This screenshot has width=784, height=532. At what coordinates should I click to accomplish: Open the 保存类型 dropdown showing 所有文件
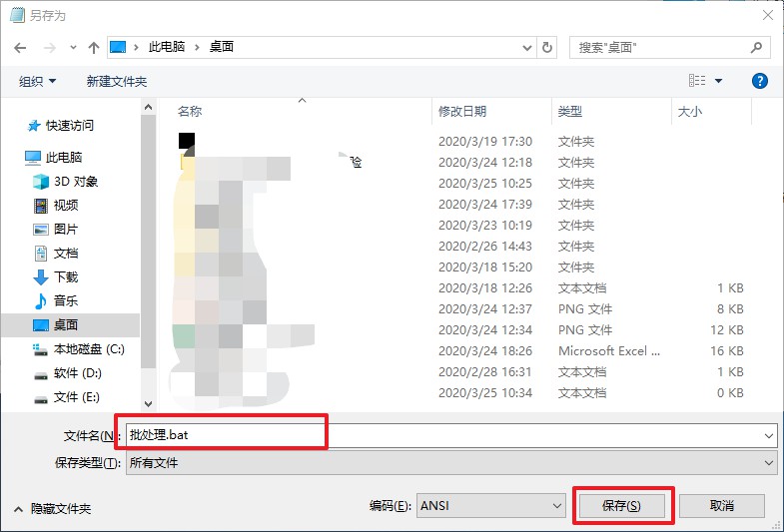tap(451, 463)
